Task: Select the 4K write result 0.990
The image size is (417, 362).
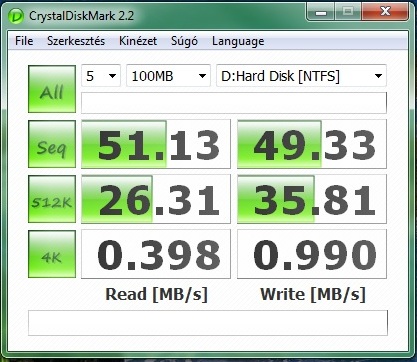Action: (x=312, y=254)
